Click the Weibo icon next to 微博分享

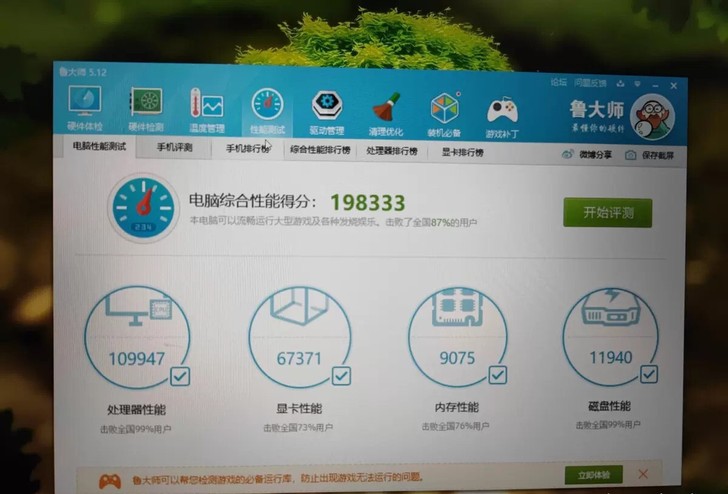(x=567, y=154)
